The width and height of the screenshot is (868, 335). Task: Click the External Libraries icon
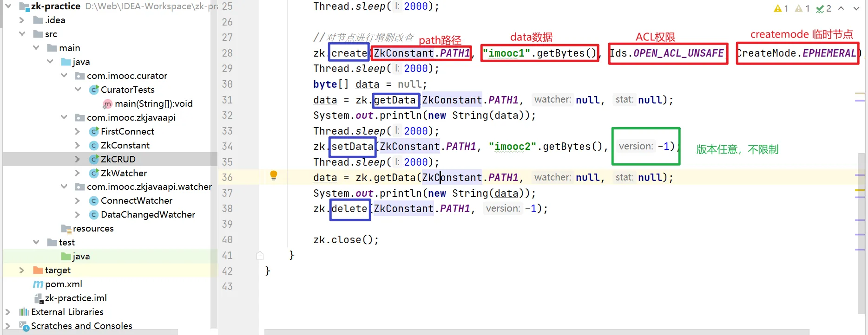click(24, 312)
